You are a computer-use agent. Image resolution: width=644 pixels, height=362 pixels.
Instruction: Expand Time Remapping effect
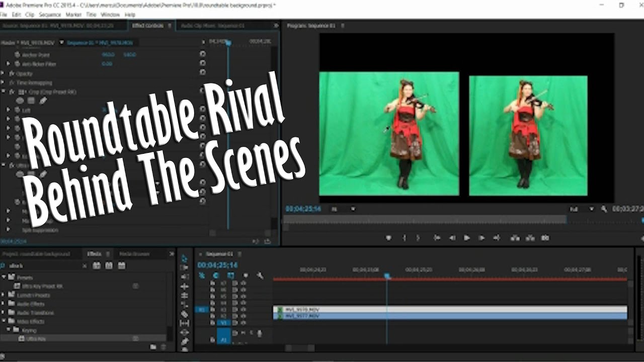pyautogui.click(x=3, y=82)
